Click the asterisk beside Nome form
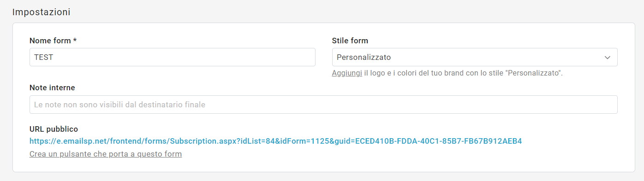 [75, 40]
